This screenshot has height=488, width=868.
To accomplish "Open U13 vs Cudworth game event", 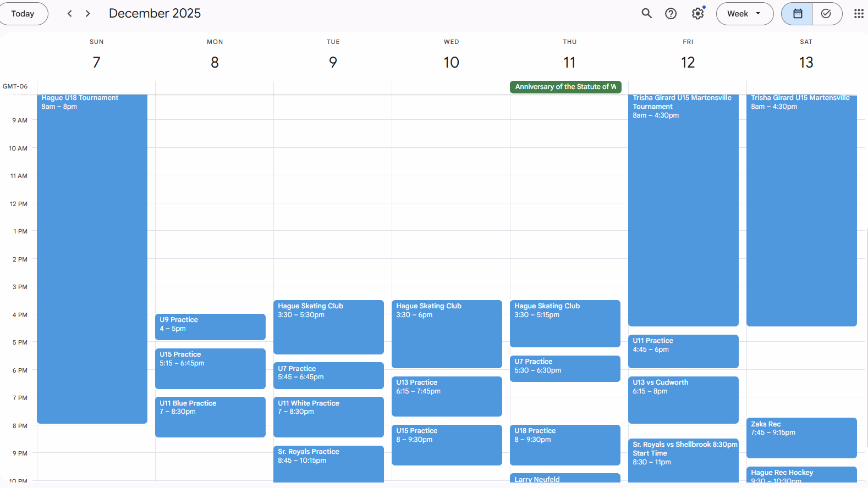I will (683, 400).
